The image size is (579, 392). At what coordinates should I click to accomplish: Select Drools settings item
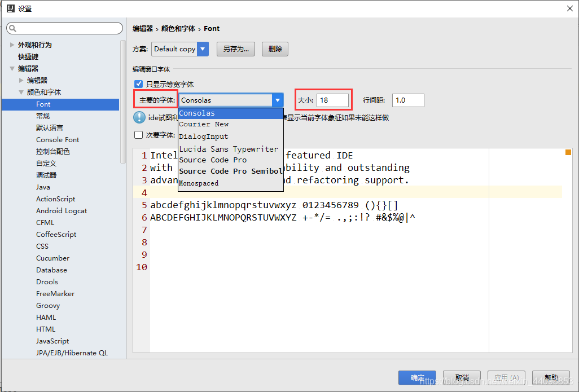tap(47, 281)
